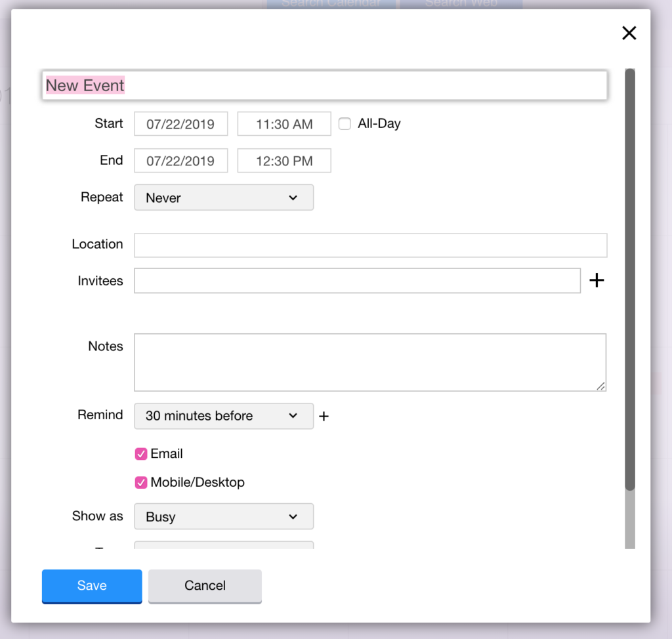Viewport: 672px width, 639px height.
Task: Open the Repeat dropdown set to Never
Action: tap(224, 197)
